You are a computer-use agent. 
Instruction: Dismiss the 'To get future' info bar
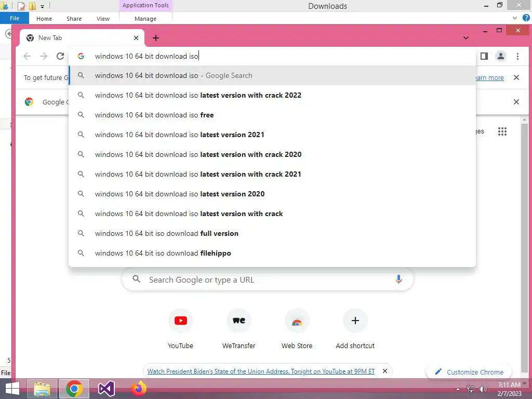516,78
